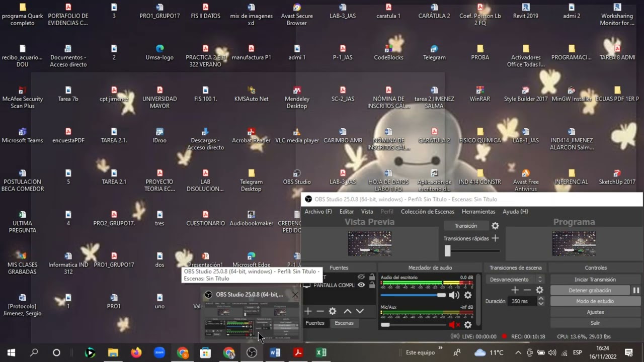Open source properties gear in Fuentes panel
The image size is (644, 362).
[x=333, y=311]
